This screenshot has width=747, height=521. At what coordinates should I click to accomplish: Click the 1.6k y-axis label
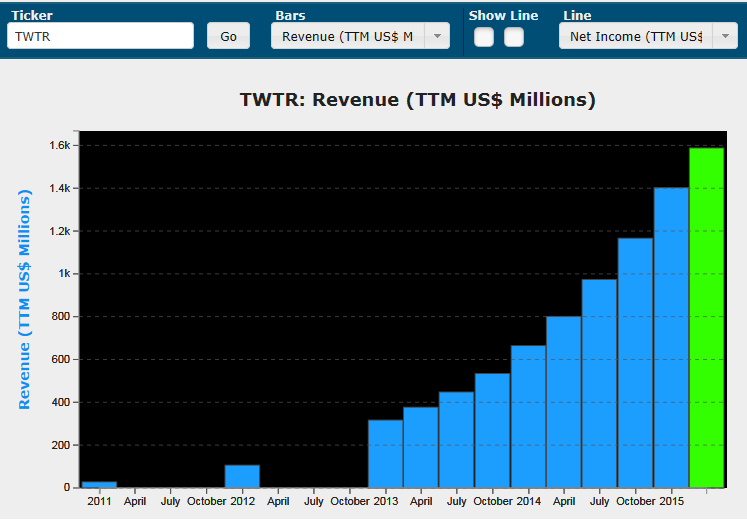[x=60, y=145]
